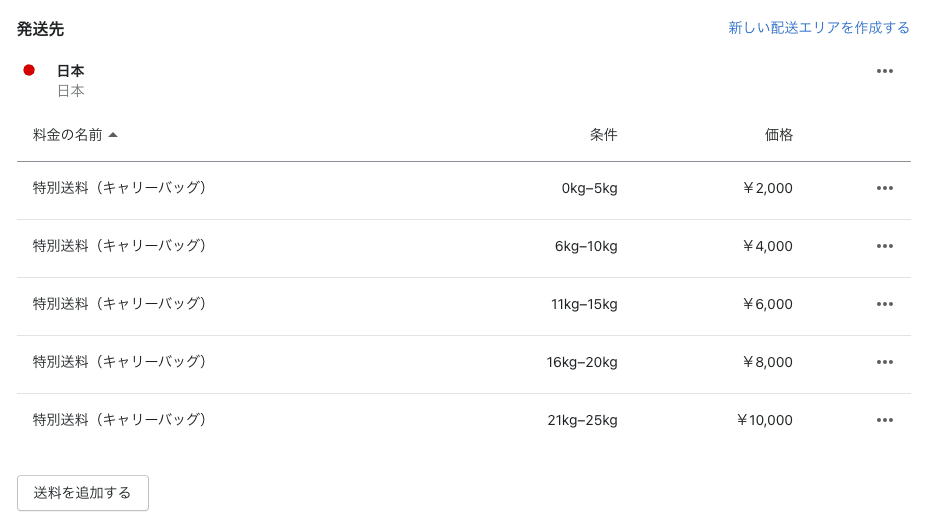Screen dimensions: 926x526
Task: Click 新しい配送エリアを作成する link
Action: coord(819,28)
